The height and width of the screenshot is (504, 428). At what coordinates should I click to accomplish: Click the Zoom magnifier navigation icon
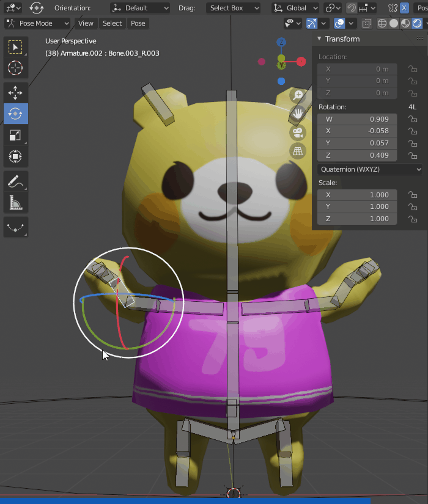(x=298, y=95)
